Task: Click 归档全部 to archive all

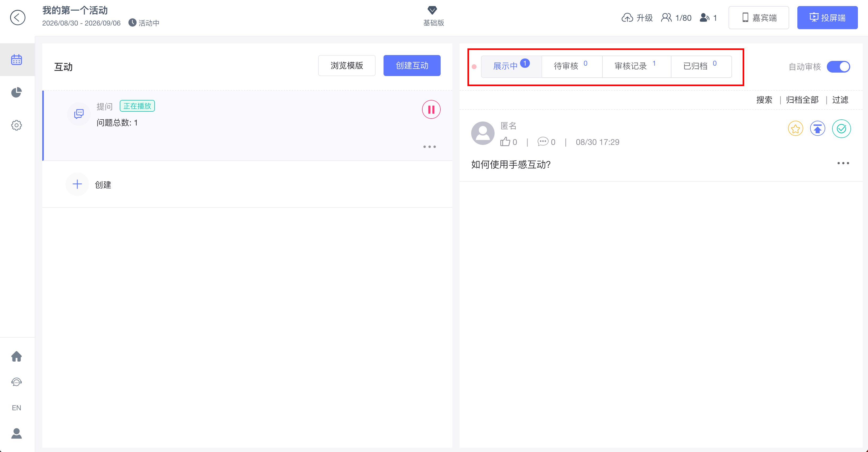Action: 802,100
